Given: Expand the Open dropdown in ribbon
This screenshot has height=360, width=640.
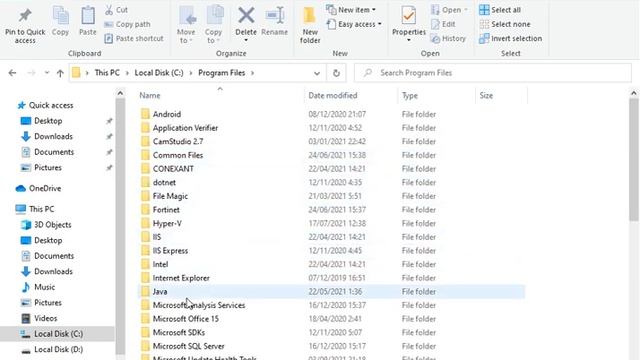Looking at the screenshot, I should [466, 10].
